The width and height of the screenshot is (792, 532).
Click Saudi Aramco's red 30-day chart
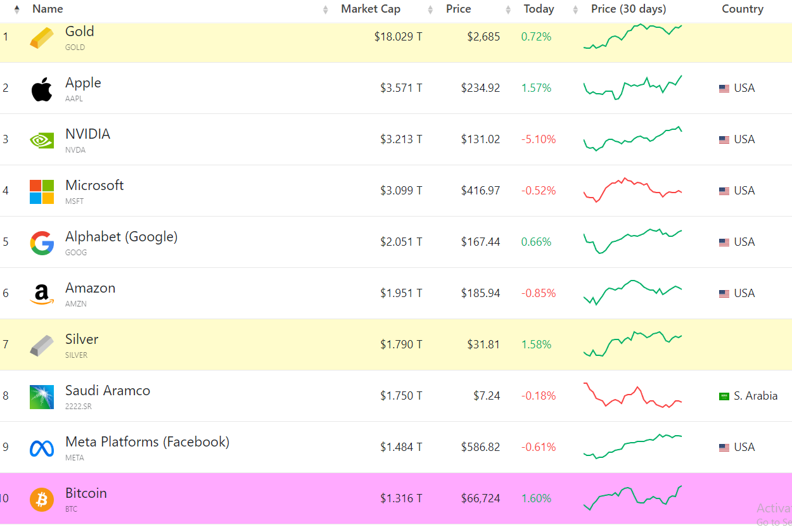(632, 395)
